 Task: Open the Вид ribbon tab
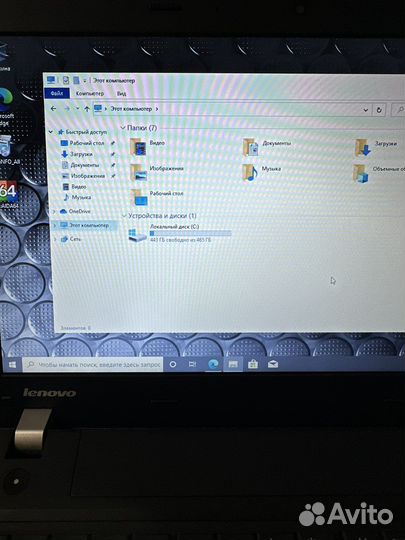121,93
